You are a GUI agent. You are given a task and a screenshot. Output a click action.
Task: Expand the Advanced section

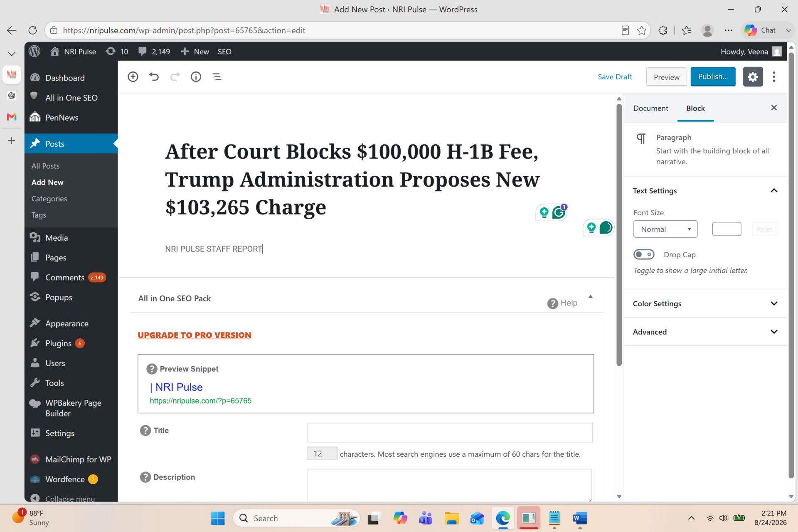pos(774,332)
